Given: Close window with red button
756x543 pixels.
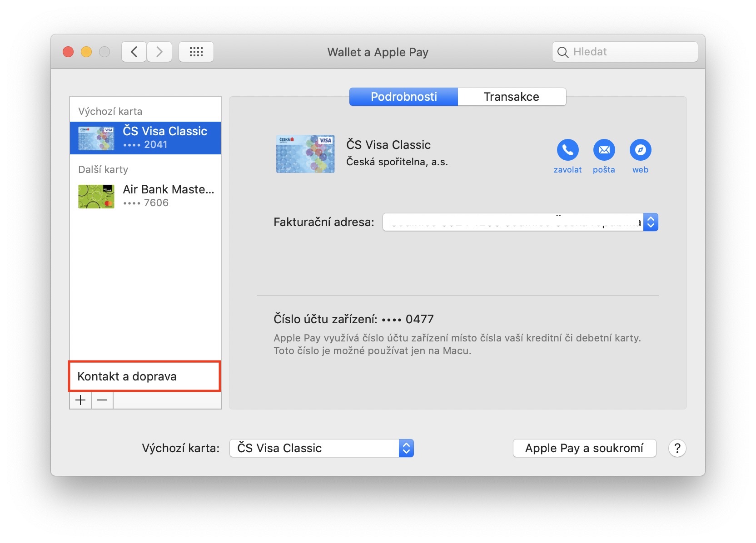Looking at the screenshot, I should [x=68, y=52].
